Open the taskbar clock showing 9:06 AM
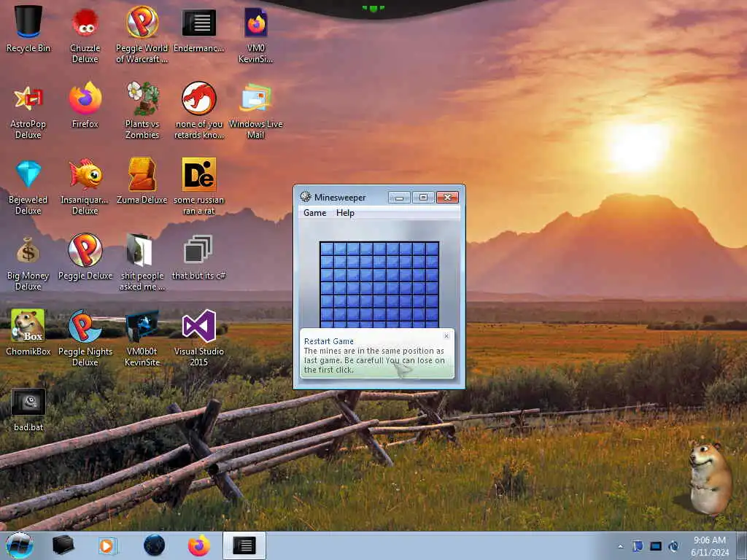Image resolution: width=747 pixels, height=560 pixels. point(709,545)
